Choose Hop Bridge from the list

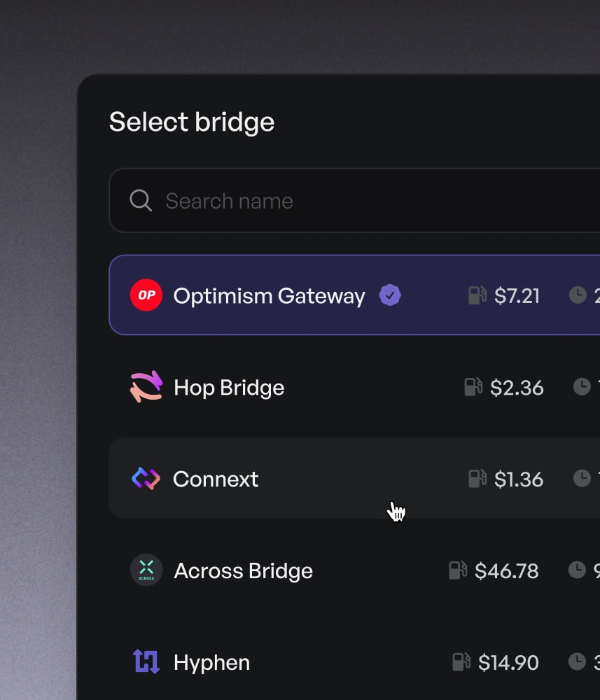click(x=229, y=388)
